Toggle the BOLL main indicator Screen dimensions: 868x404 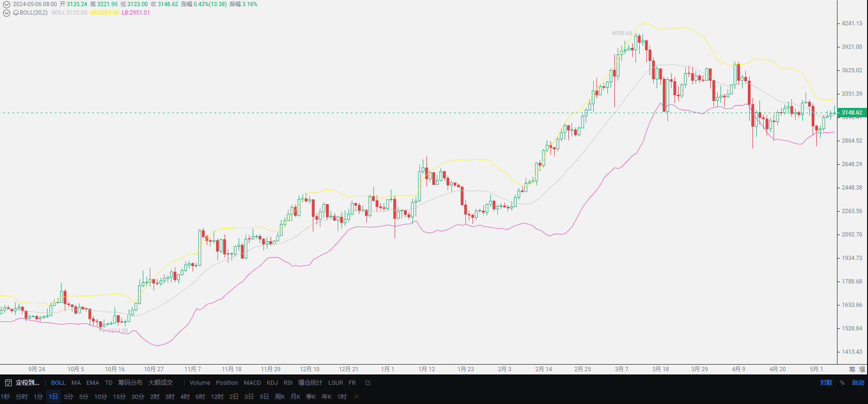coord(58,383)
